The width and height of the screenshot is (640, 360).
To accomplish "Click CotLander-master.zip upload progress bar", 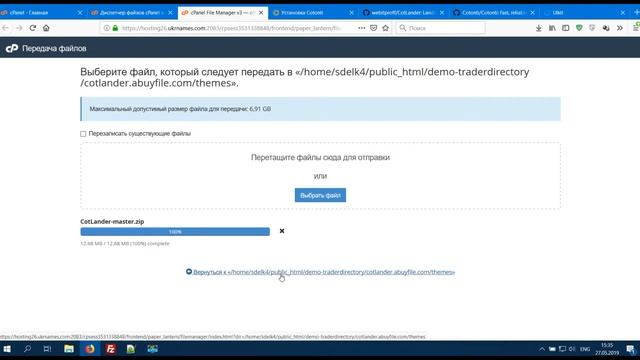I will point(175,231).
